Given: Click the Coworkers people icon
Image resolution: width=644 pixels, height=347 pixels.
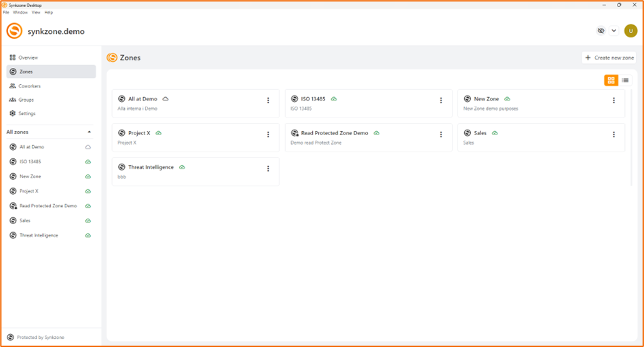Looking at the screenshot, I should (x=13, y=86).
